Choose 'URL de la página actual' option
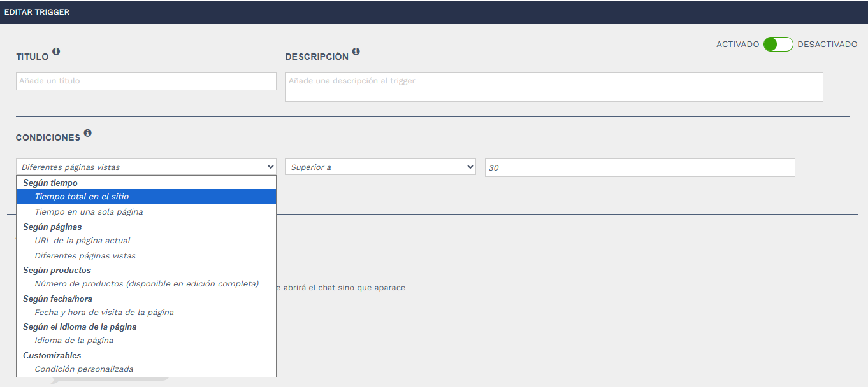868x387 pixels. [x=82, y=241]
